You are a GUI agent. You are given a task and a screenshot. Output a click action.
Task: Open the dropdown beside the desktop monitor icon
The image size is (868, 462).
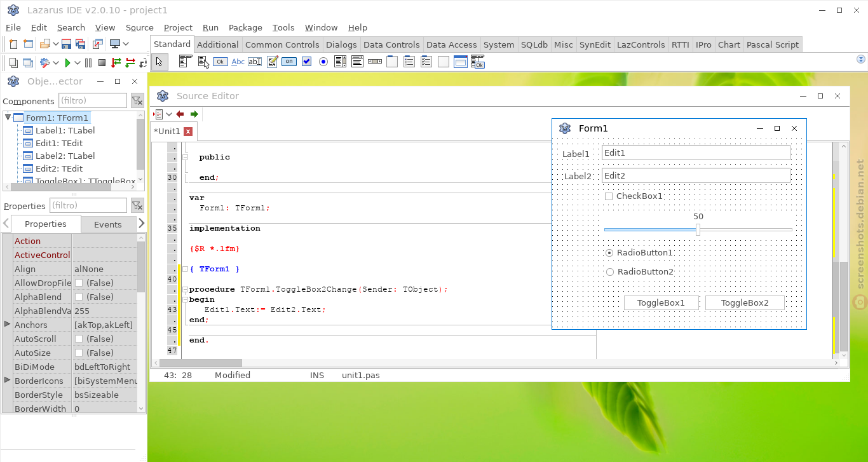126,44
